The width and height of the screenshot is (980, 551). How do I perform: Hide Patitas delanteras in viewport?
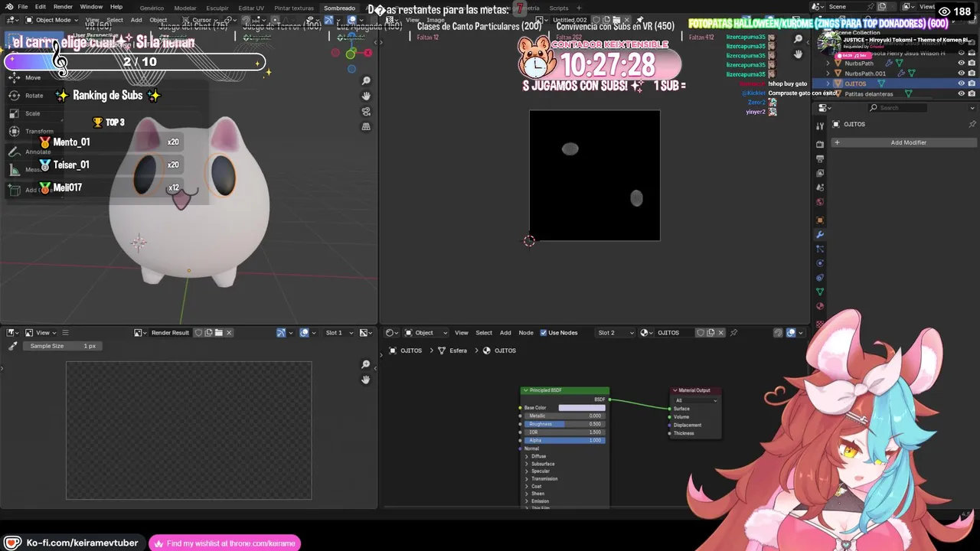(962, 93)
